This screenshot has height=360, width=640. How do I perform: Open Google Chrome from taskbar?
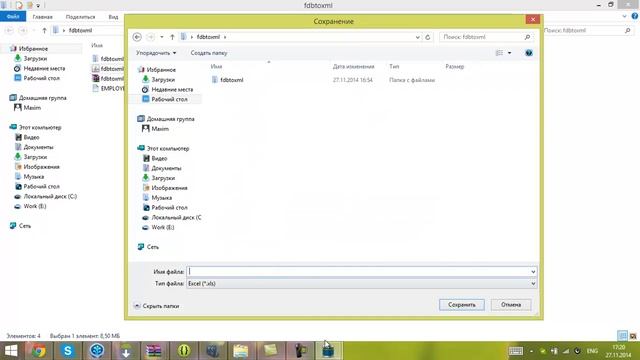pyautogui.click(x=38, y=351)
